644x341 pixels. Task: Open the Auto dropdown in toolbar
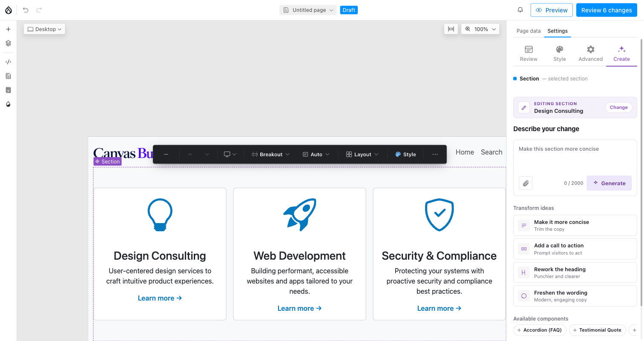click(316, 154)
